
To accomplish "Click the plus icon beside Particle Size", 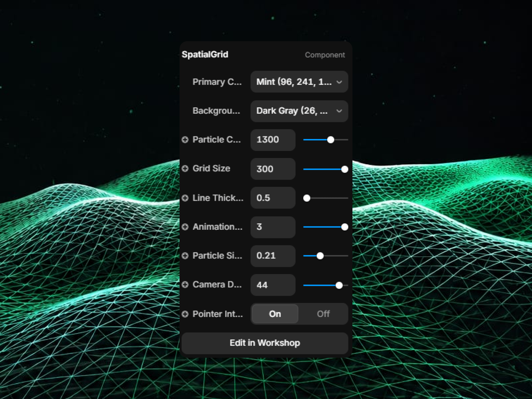I will pos(185,256).
